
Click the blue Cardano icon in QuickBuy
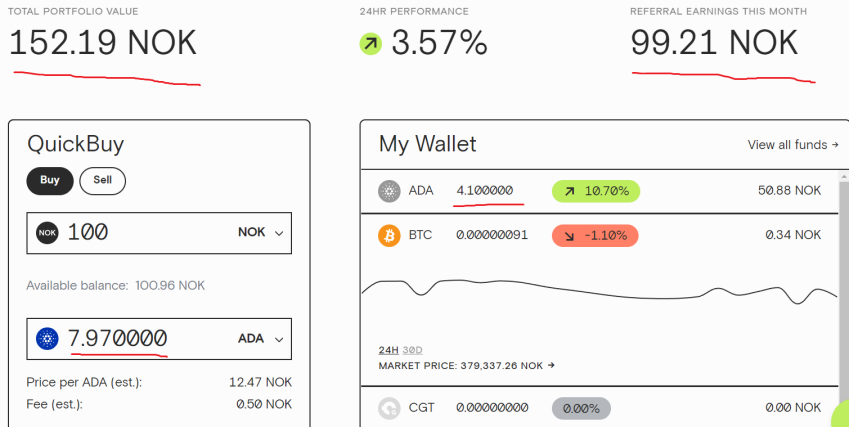click(x=47, y=339)
